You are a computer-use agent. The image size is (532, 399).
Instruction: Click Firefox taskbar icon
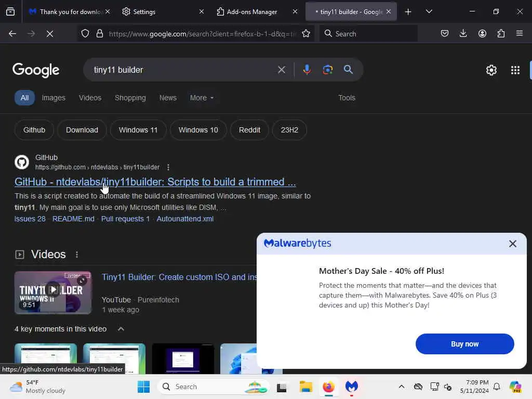[x=328, y=387]
